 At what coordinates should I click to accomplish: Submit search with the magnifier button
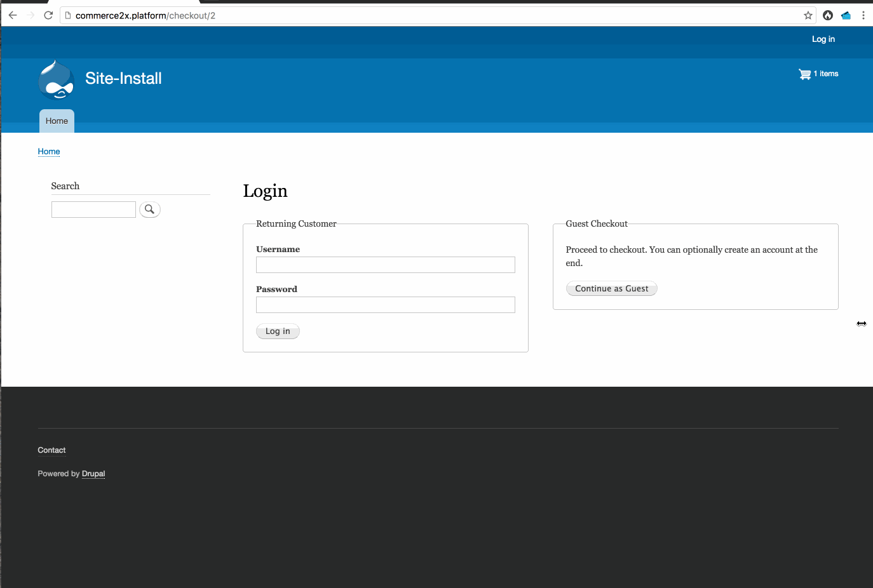150,210
